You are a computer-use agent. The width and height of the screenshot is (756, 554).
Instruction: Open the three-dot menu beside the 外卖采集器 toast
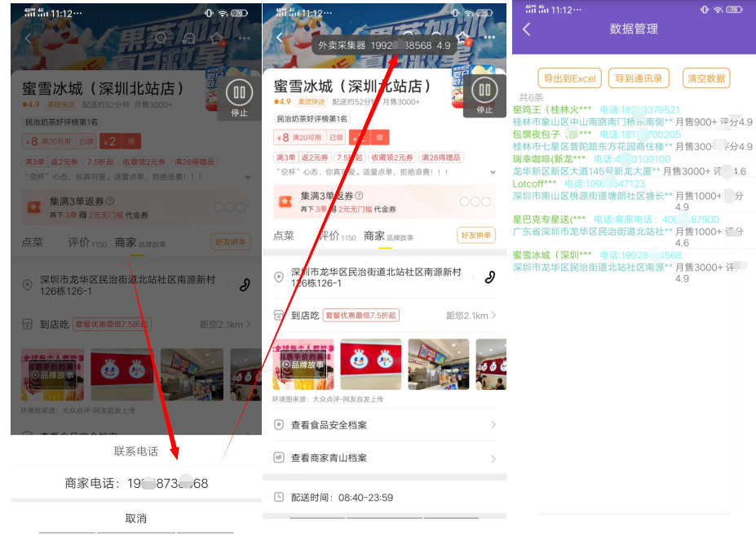point(489,38)
